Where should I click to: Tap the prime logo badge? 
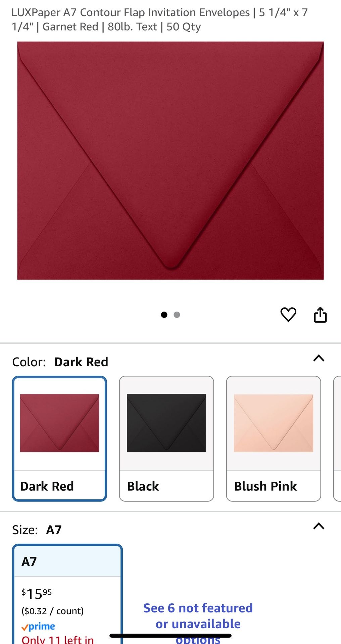click(38, 627)
